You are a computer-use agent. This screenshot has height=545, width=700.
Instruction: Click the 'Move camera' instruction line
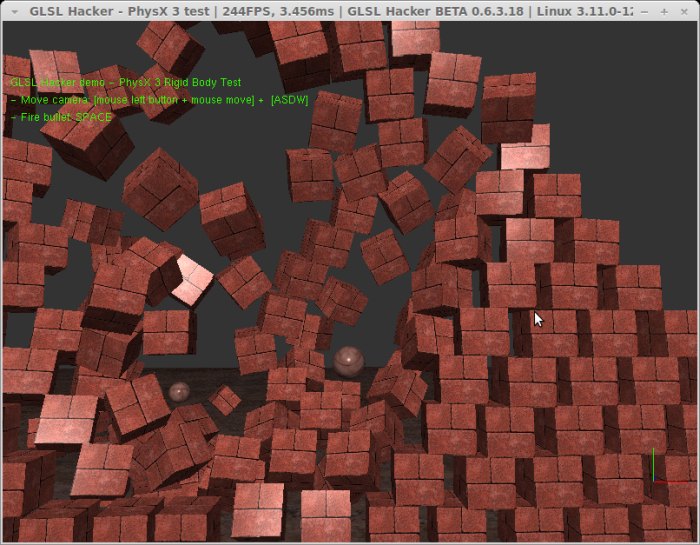(x=159, y=100)
